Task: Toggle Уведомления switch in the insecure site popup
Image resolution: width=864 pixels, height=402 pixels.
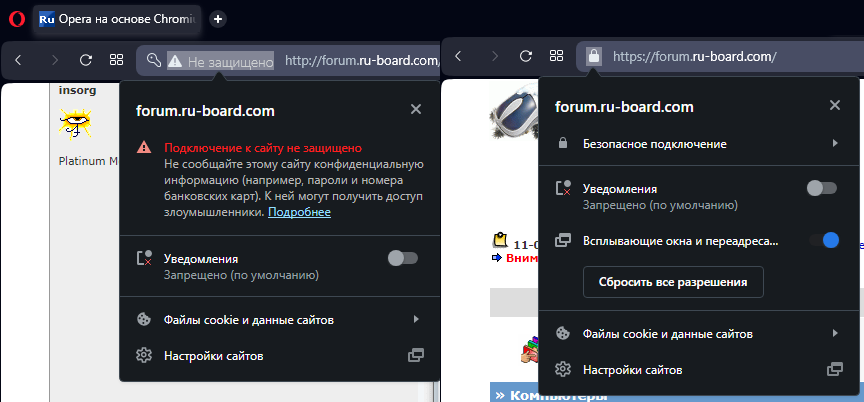Action: coord(402,259)
